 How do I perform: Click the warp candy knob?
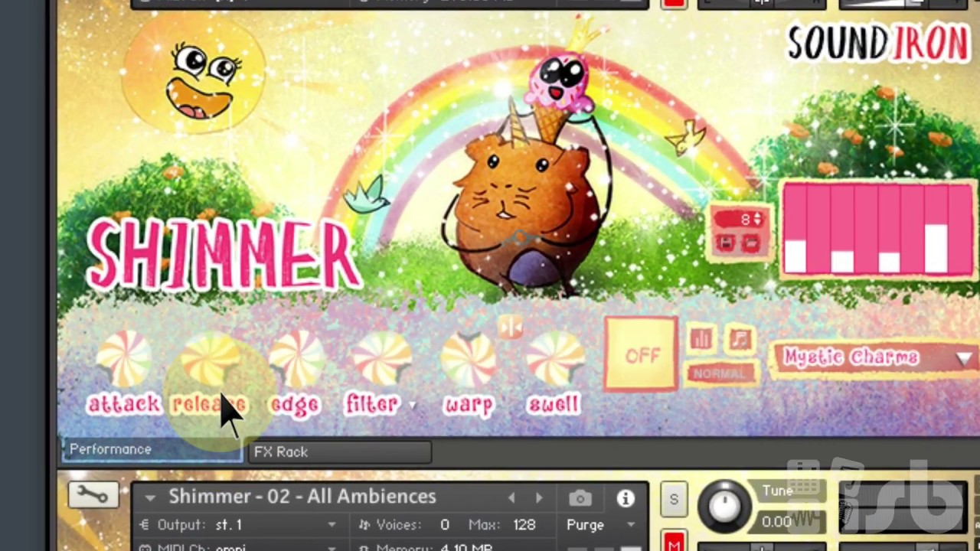(x=469, y=358)
